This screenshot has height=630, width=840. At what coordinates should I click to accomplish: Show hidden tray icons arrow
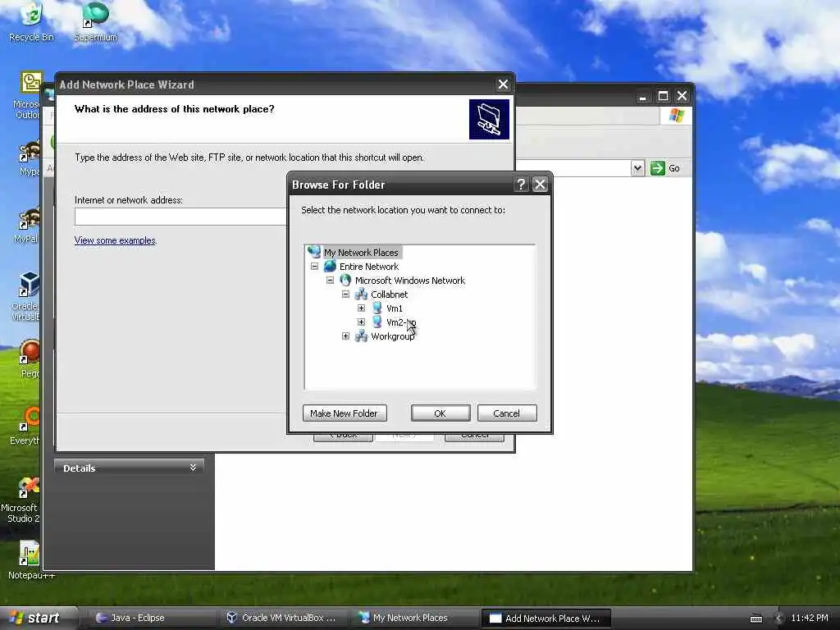(x=778, y=619)
